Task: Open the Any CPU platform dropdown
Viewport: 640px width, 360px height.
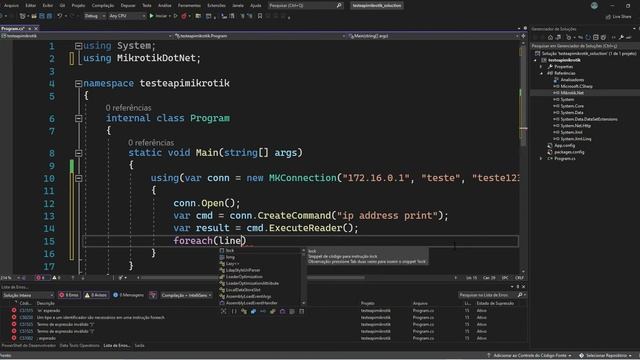Action: 127,16
